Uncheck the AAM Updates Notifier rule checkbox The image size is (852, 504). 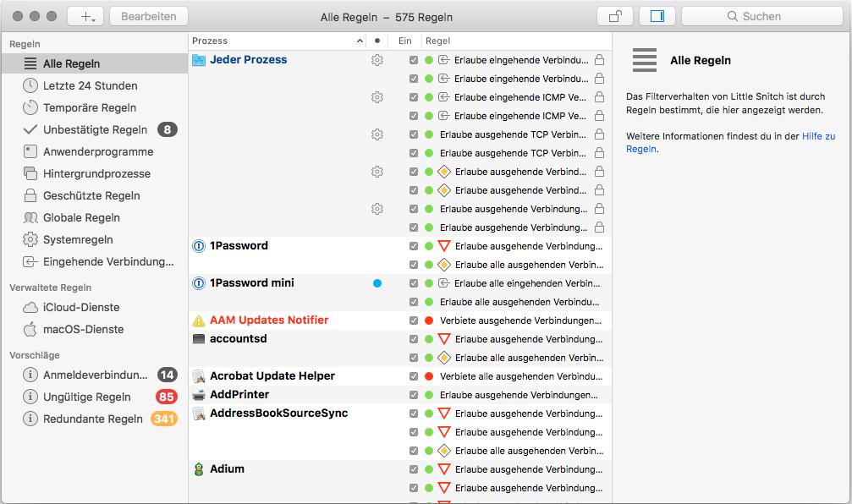tap(414, 320)
